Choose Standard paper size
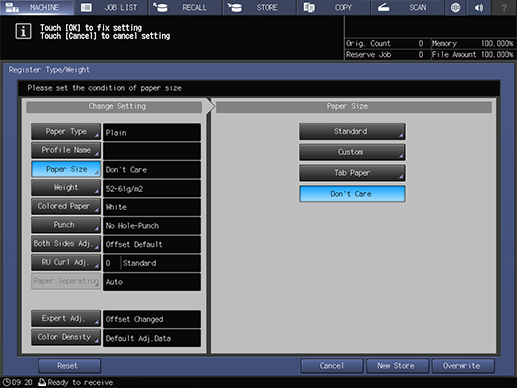 [x=352, y=131]
